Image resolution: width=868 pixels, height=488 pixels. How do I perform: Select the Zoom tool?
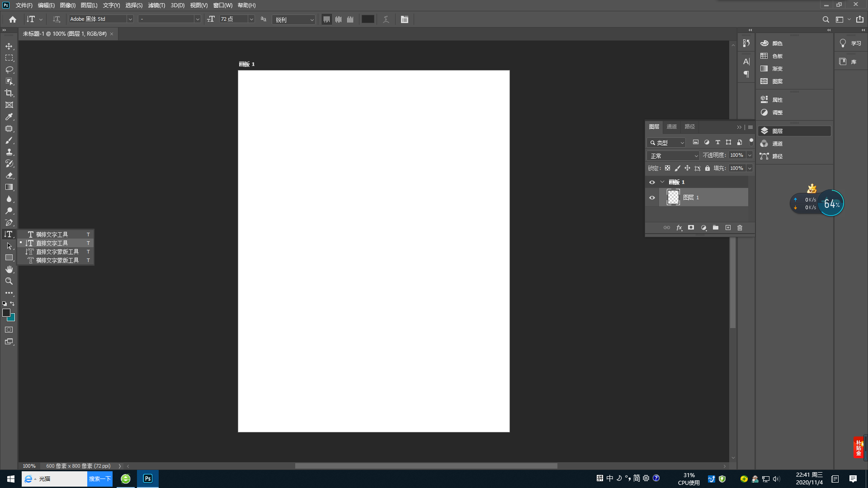[9, 281]
